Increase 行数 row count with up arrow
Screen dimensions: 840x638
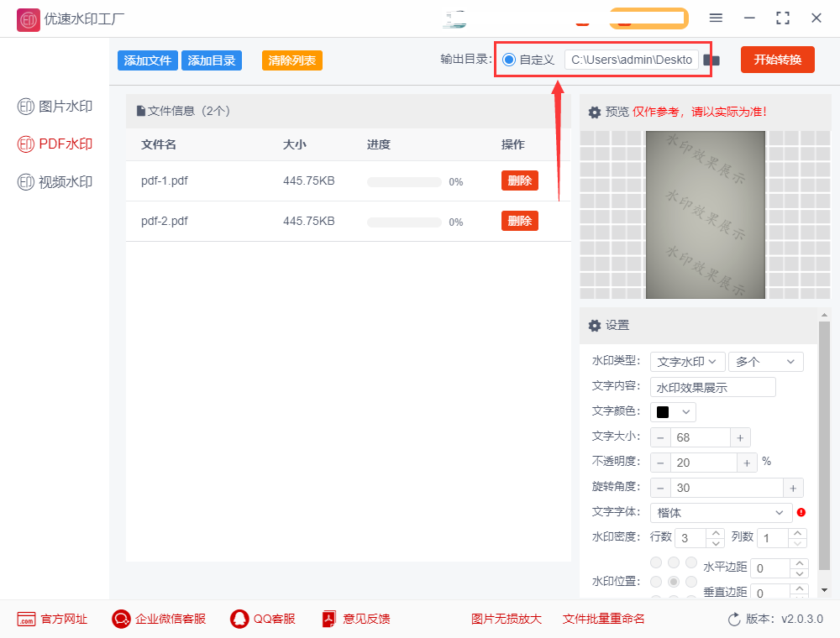click(716, 533)
